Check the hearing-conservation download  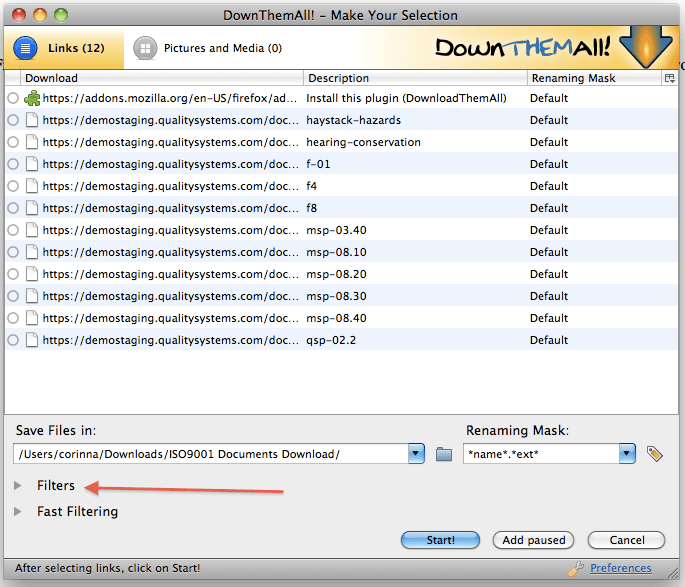[13, 142]
